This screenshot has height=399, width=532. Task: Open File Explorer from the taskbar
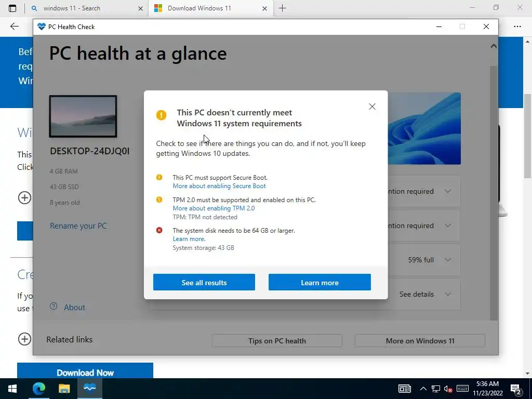click(x=64, y=389)
